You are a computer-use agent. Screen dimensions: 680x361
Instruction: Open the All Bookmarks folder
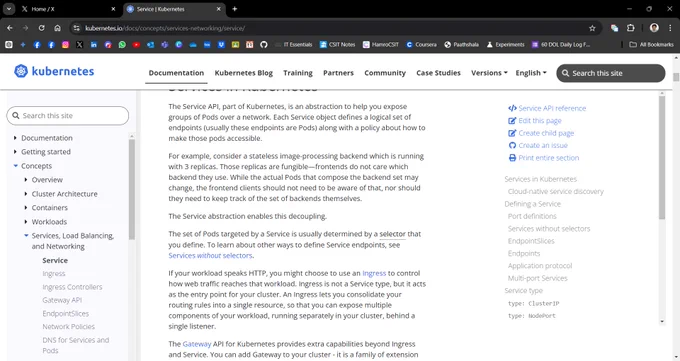(651, 45)
